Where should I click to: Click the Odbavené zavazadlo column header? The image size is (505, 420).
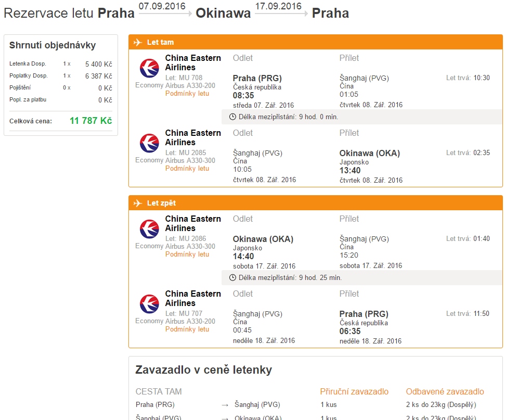pyautogui.click(x=445, y=391)
